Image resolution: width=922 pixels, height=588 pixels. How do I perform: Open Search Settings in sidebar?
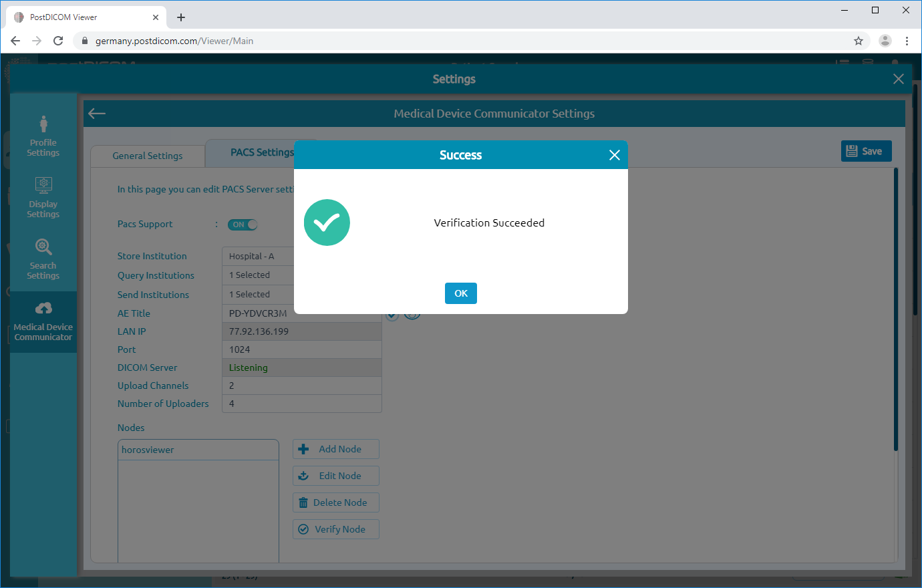coord(43,259)
